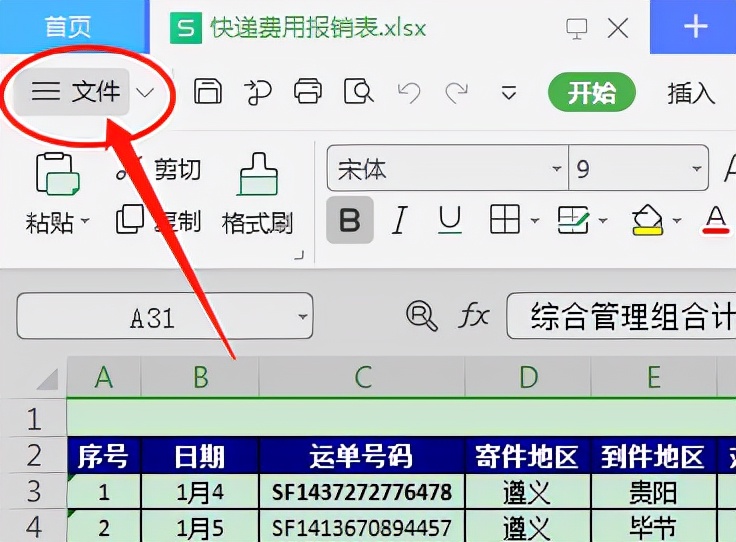Screen dimensions: 736x542
Task: Click the 运单号码 header cell
Action: tap(362, 455)
